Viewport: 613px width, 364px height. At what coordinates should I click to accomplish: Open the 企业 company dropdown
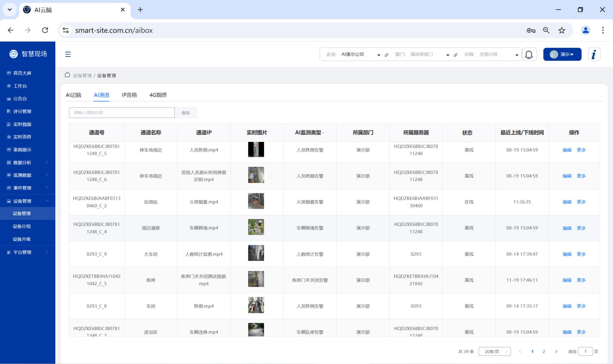coord(361,54)
